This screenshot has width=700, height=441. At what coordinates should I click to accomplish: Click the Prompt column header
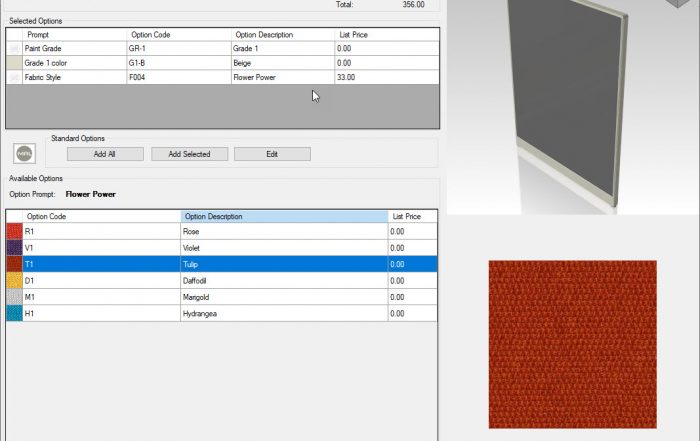coord(72,34)
